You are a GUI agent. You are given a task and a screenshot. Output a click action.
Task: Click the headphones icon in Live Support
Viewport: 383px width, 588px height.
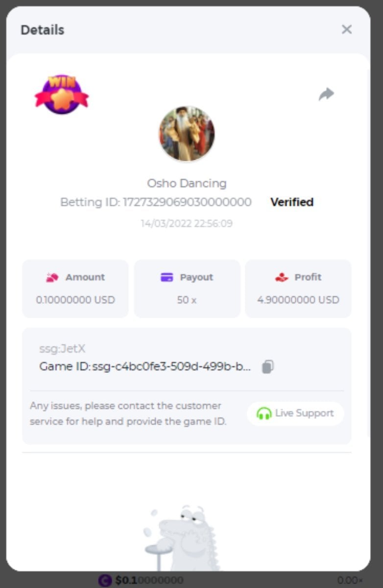tap(264, 414)
